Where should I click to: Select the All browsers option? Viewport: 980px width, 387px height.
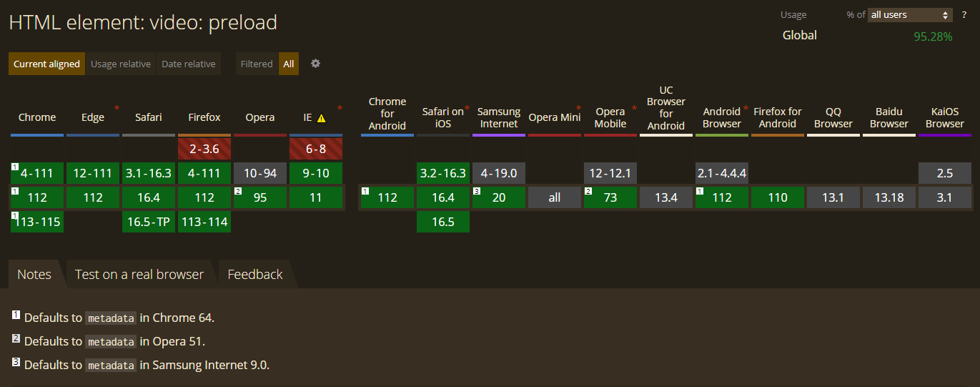[289, 64]
